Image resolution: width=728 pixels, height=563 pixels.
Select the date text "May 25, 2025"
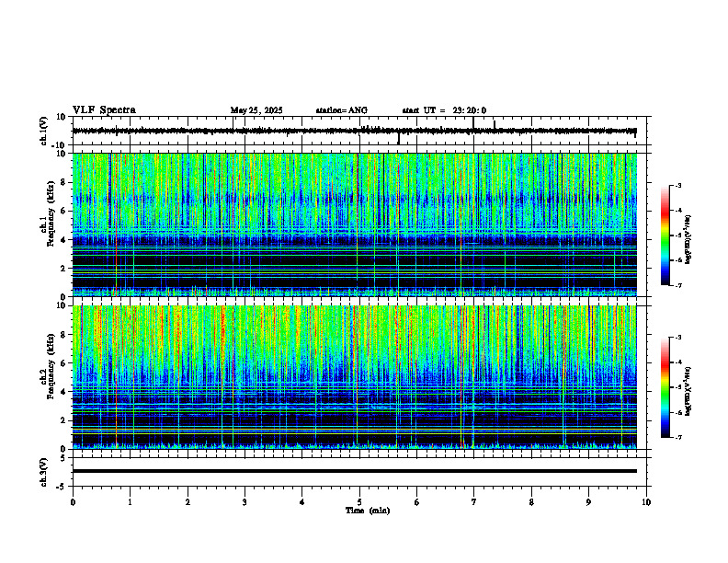256,110
